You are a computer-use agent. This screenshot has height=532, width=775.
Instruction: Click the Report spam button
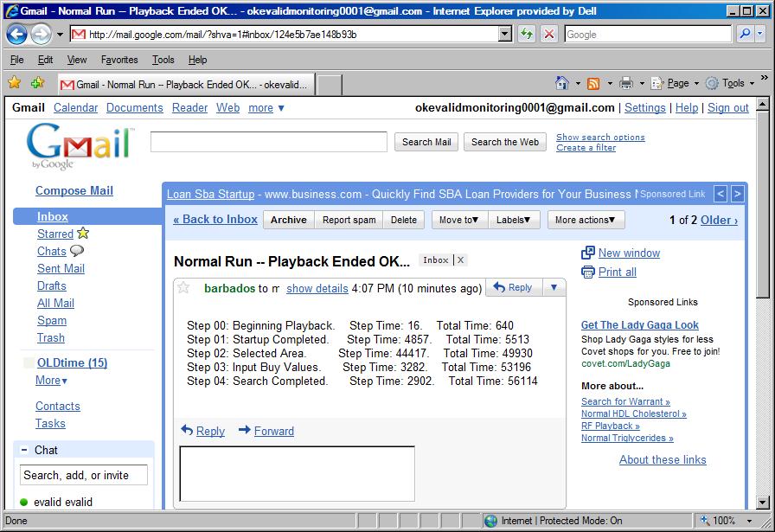349,220
